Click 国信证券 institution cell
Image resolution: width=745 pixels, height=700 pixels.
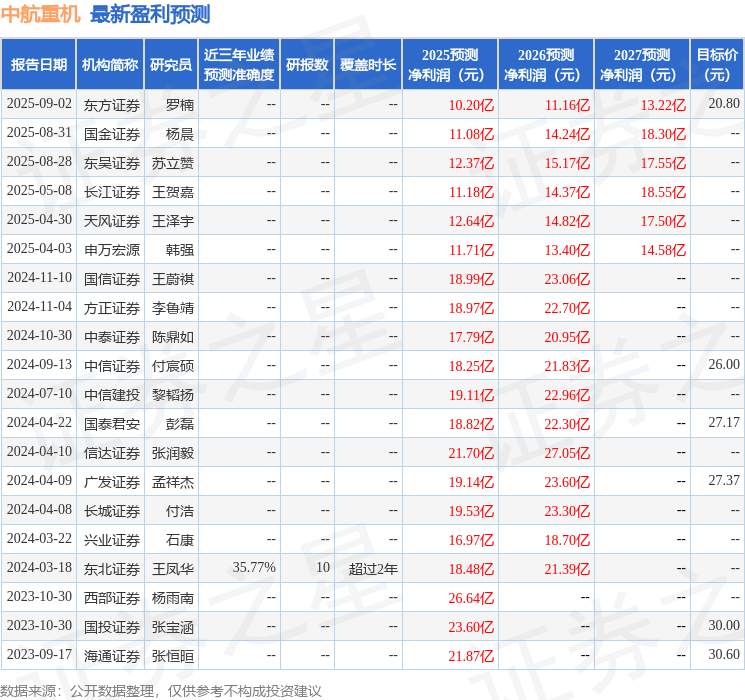click(x=112, y=279)
